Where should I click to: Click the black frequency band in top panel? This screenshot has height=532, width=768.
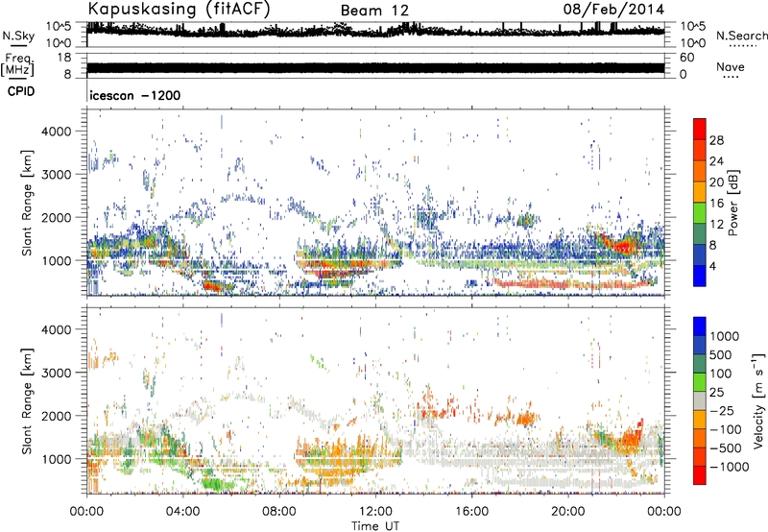pyautogui.click(x=375, y=67)
